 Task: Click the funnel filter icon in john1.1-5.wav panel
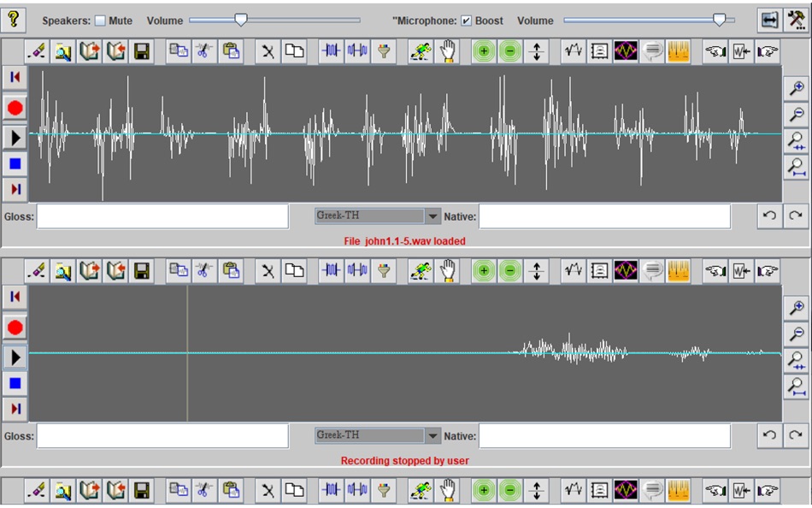click(384, 51)
